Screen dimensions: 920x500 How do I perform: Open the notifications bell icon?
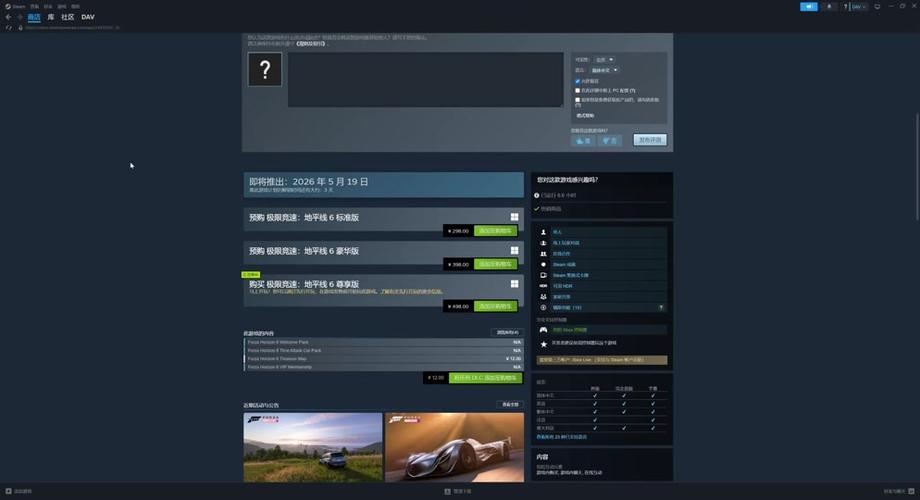(829, 6)
